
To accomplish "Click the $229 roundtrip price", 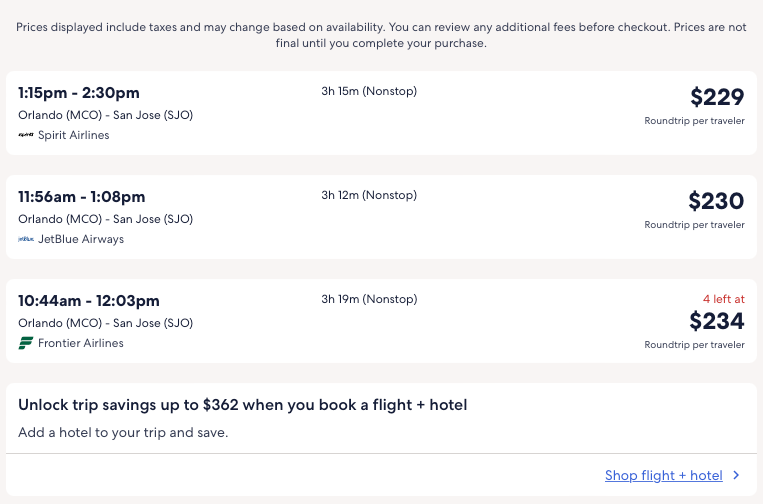I will pos(717,97).
